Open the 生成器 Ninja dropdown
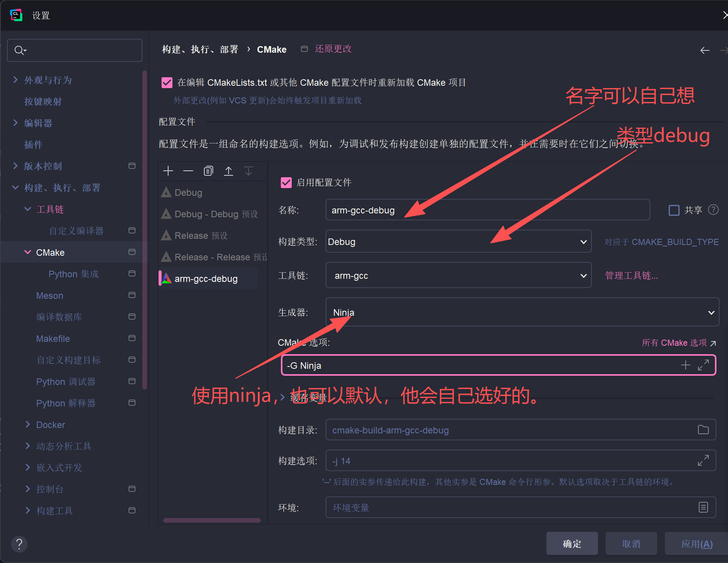The image size is (728, 563). pos(522,312)
